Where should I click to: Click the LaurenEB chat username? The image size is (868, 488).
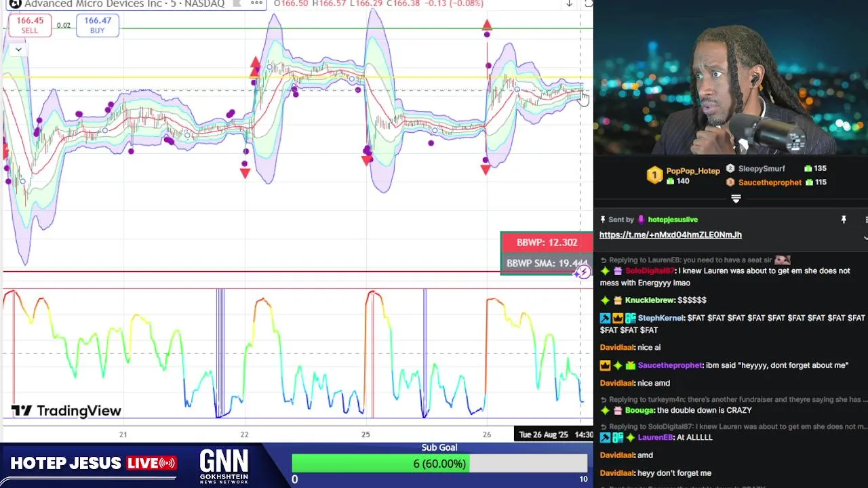655,437
